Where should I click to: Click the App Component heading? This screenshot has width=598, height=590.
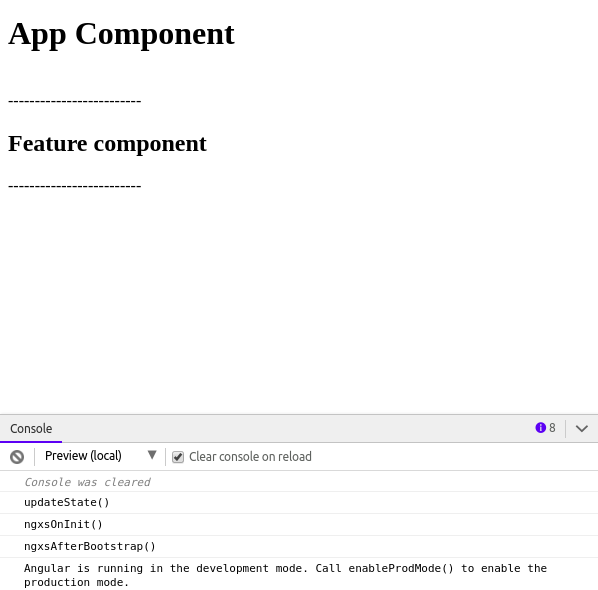pyautogui.click(x=121, y=34)
